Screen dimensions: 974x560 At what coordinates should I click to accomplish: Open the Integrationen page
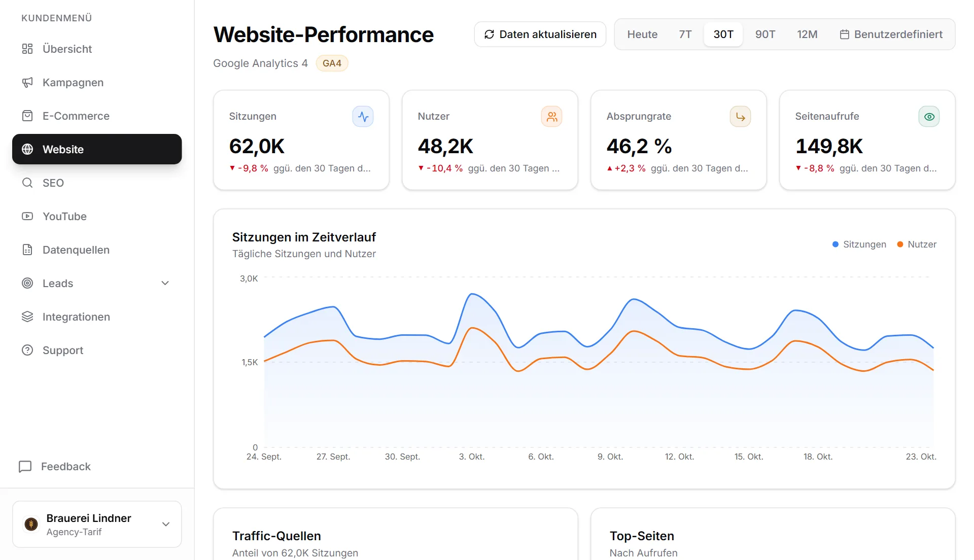point(97,317)
